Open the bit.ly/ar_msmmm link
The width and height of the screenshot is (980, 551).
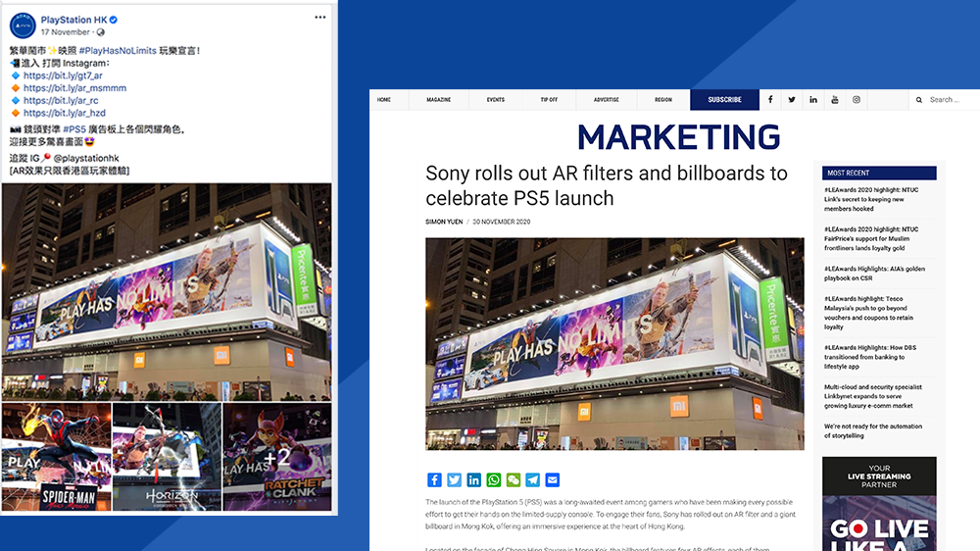coord(74,88)
